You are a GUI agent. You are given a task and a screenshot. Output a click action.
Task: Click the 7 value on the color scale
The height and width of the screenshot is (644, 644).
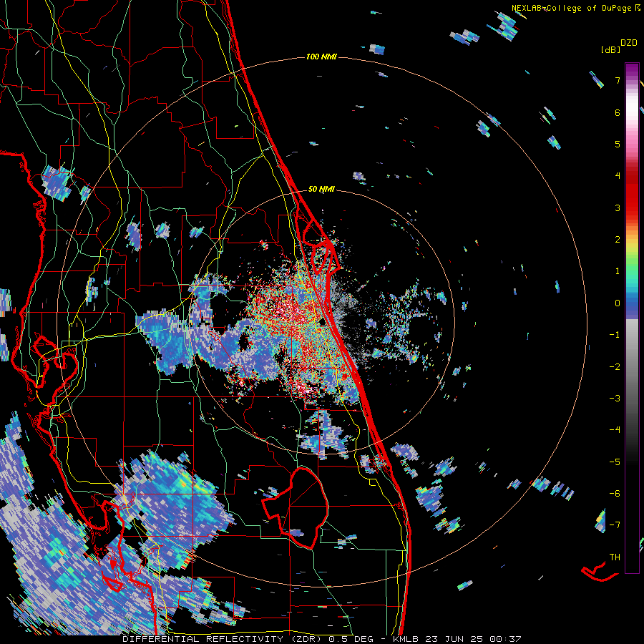tap(618, 80)
